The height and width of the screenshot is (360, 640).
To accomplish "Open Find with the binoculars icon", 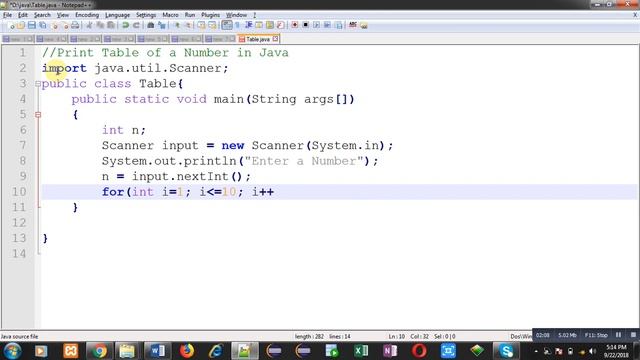I will click(151, 25).
